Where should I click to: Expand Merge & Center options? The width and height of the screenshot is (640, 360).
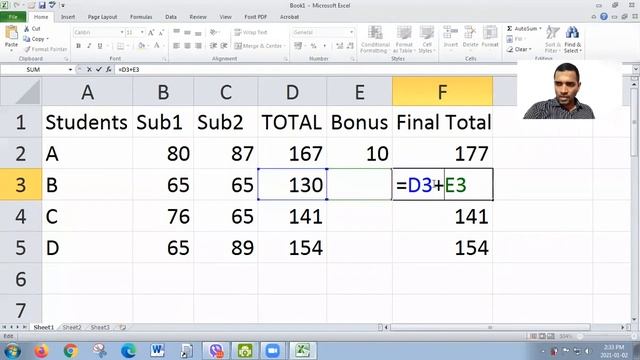284,46
